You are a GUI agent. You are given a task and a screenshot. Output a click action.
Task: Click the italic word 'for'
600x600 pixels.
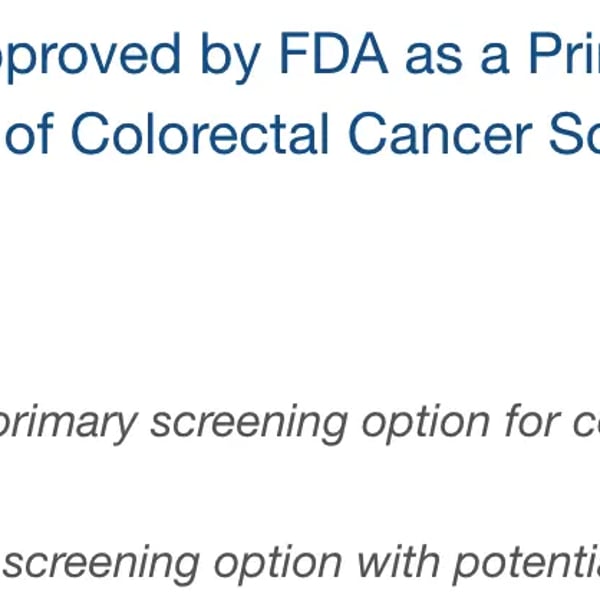click(x=533, y=420)
